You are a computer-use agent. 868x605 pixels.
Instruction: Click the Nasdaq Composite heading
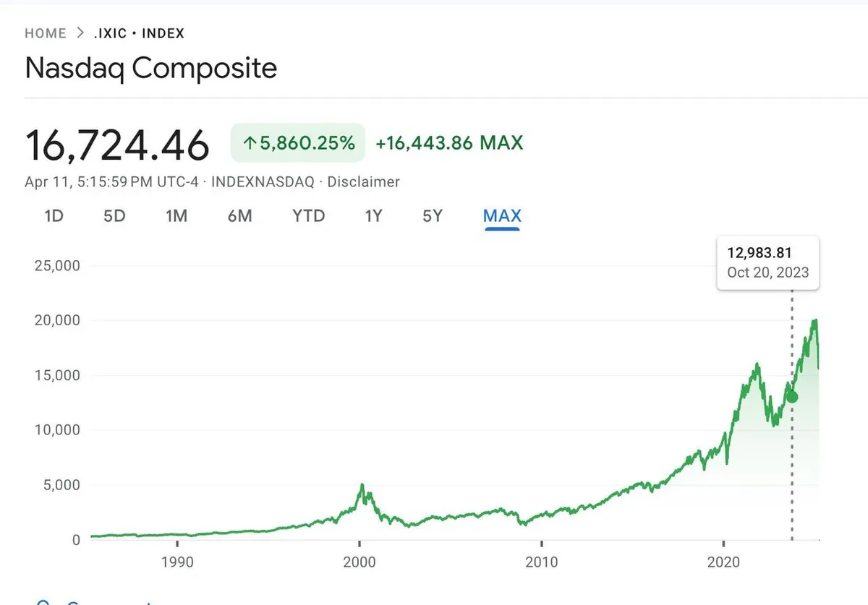click(x=151, y=68)
